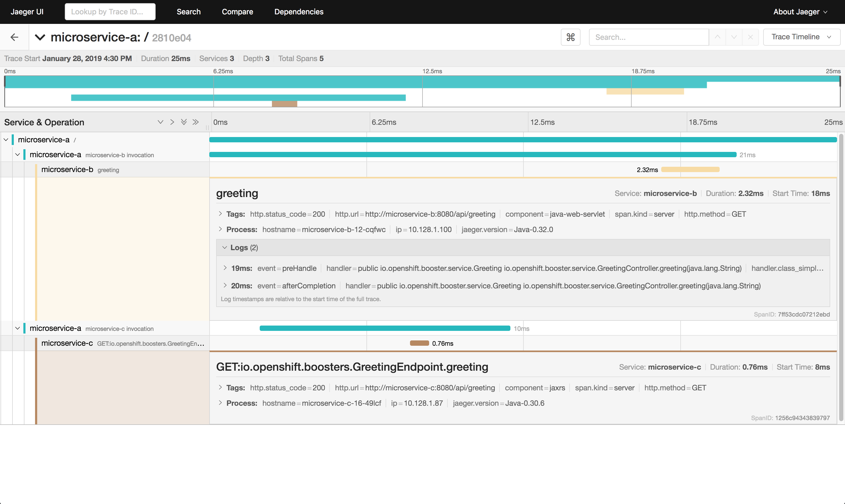Collapse one level with single down chevron

160,122
